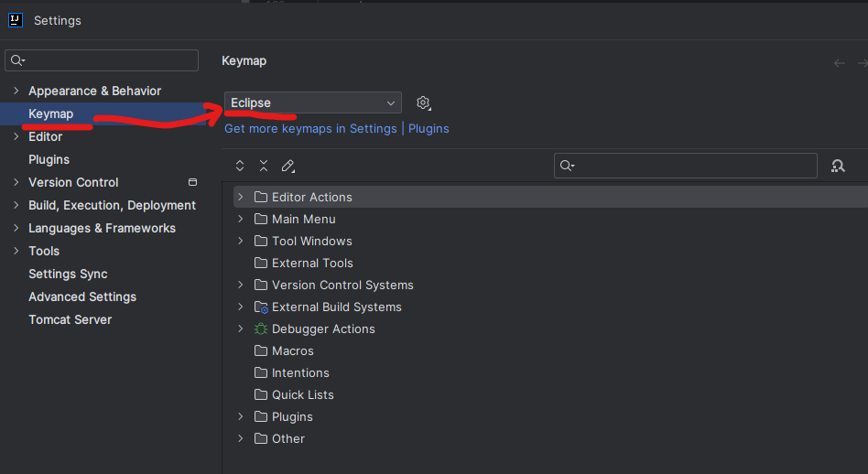Viewport: 868px width, 474px height.
Task: Focus the keymap actions search field
Action: [x=685, y=166]
